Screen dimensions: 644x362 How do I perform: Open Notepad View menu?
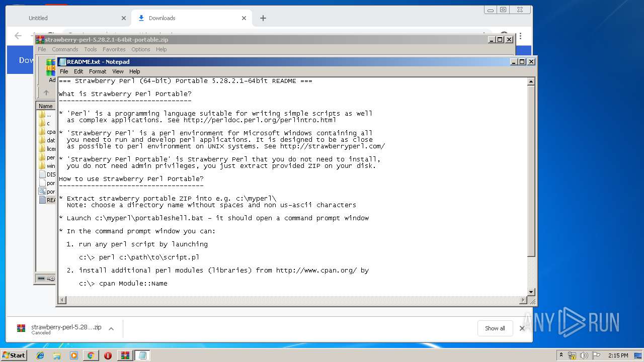pos(118,71)
